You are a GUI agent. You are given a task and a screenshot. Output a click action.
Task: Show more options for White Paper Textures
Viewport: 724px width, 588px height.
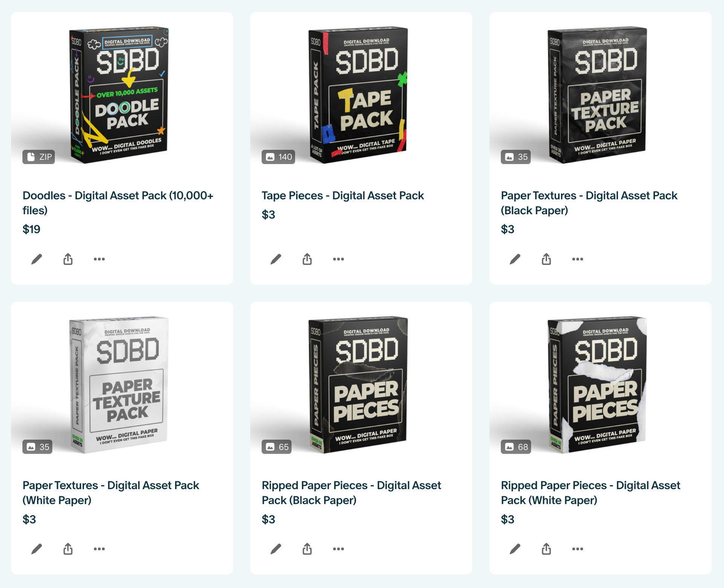tap(99, 549)
